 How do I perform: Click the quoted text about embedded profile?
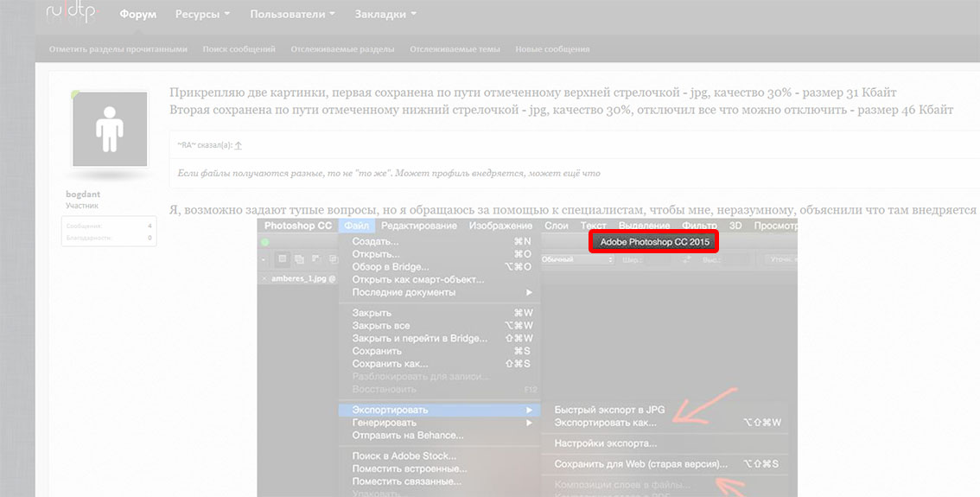click(x=389, y=173)
